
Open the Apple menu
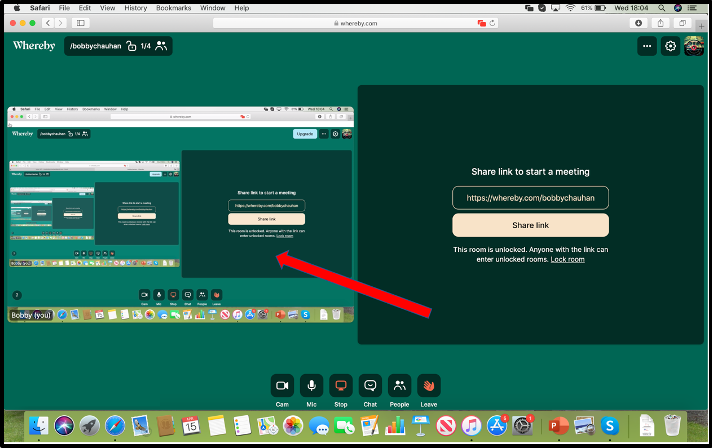tap(17, 8)
